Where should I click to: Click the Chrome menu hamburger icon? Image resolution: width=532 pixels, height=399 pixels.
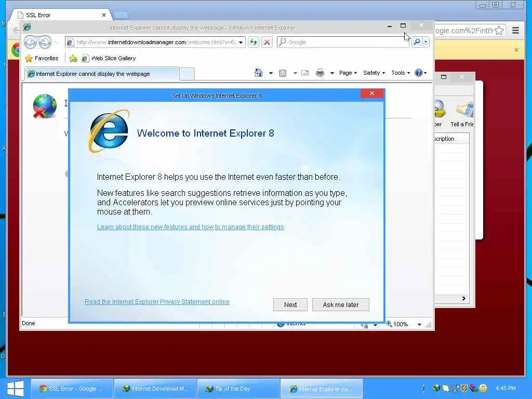(515, 31)
